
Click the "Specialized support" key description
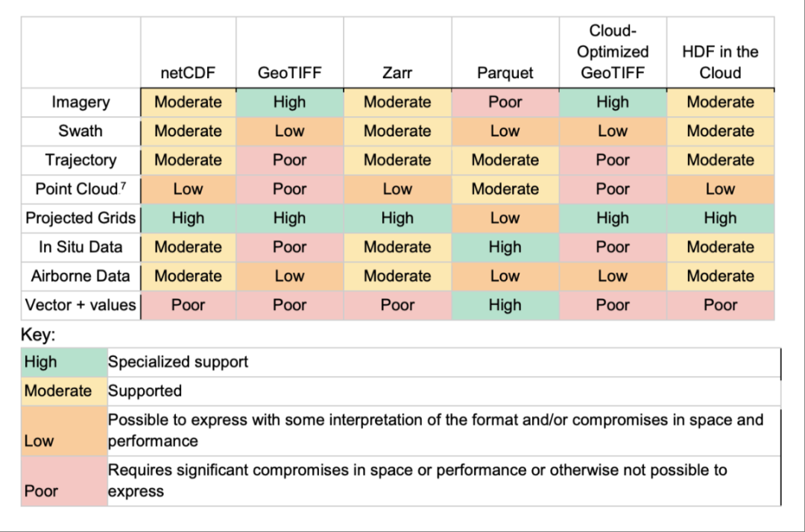pos(178,362)
